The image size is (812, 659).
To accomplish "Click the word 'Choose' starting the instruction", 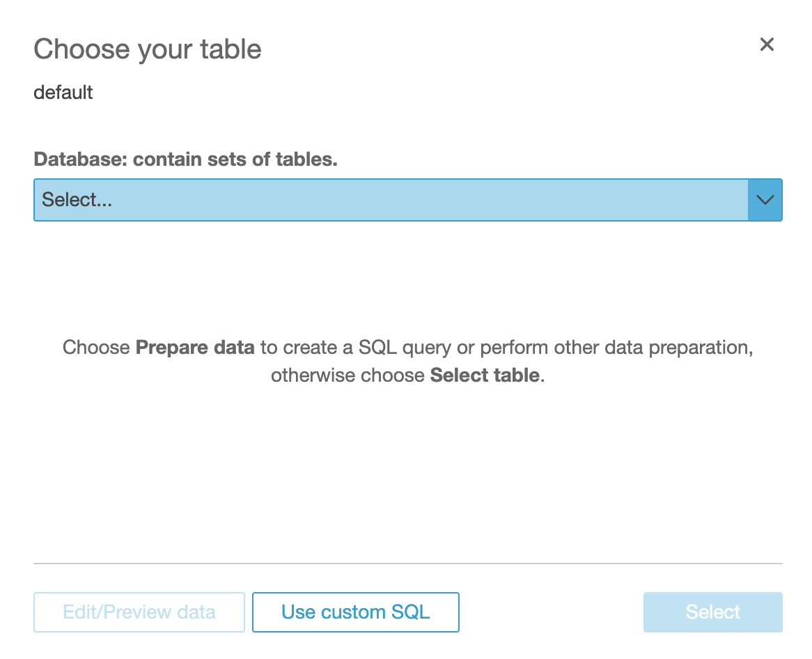I will click(96, 347).
